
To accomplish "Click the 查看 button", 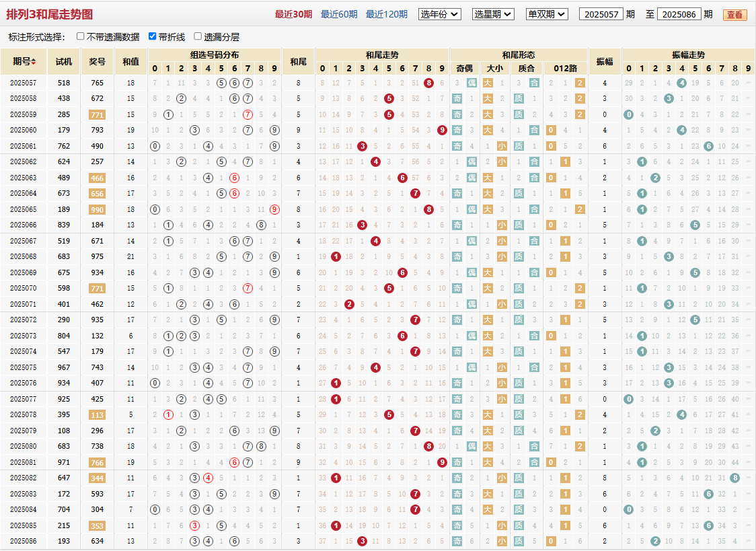I will 734,15.
